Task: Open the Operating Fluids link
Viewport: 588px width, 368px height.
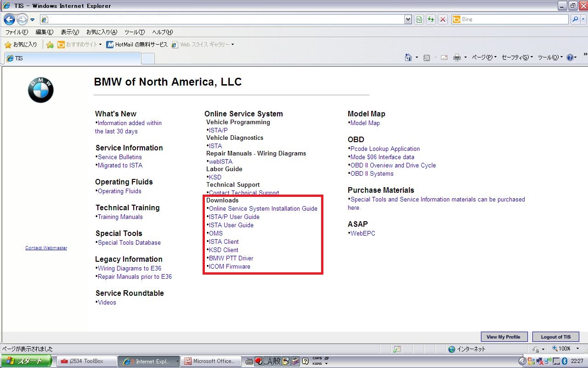Action: coord(119,191)
